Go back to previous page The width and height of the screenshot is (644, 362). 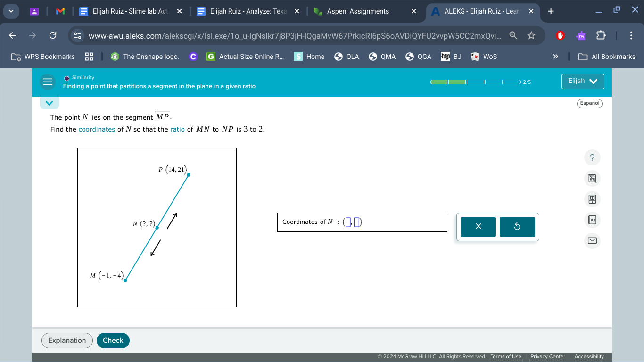pos(13,35)
